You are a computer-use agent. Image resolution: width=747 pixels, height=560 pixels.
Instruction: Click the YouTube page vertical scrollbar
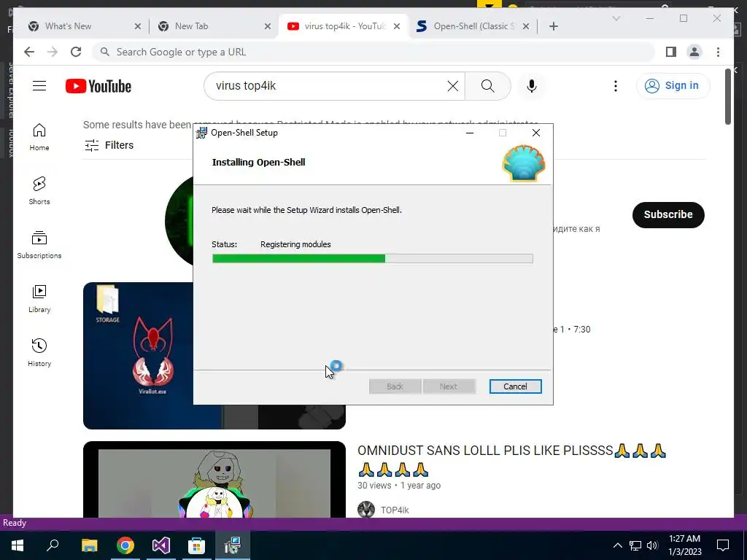[x=727, y=97]
